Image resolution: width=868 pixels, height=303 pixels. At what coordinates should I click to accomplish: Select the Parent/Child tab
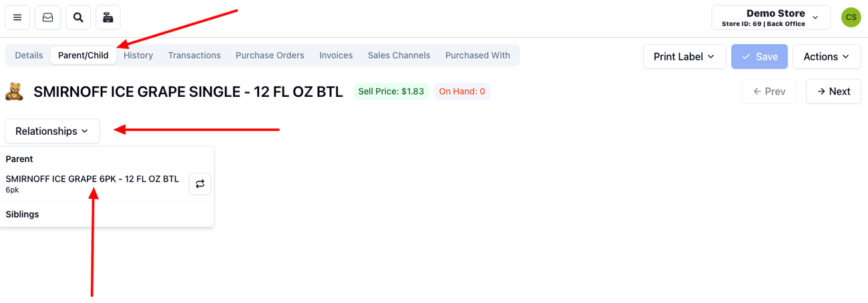pos(83,55)
